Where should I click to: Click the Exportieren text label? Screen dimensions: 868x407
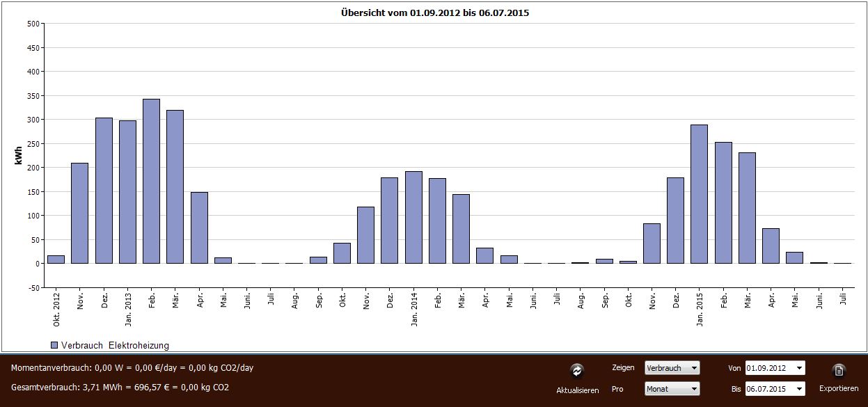point(838,389)
